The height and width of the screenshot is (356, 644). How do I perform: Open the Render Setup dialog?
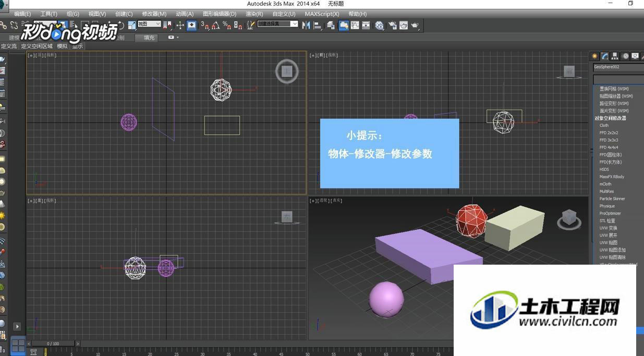393,25
